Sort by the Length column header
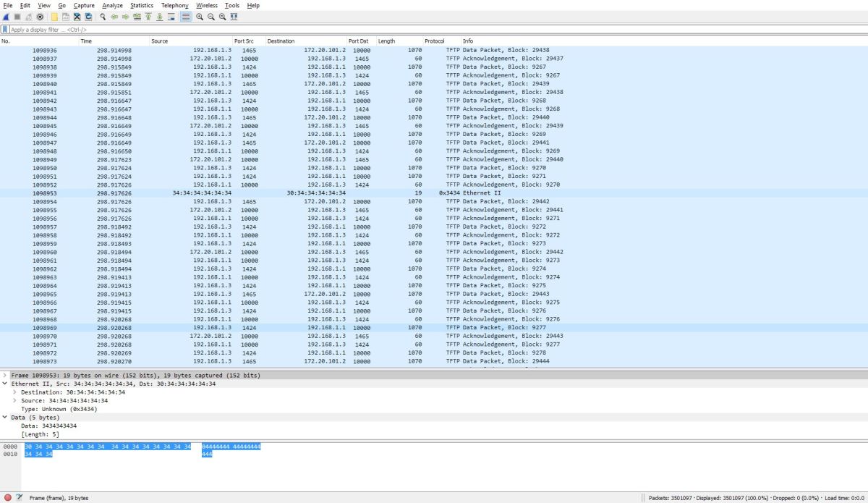 pyautogui.click(x=399, y=41)
